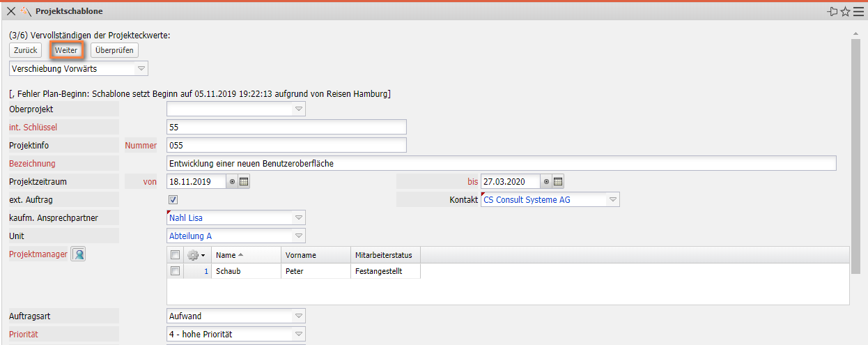
Task: Open the Kontakt dropdown with CS Consult Systeme AG
Action: (x=612, y=200)
